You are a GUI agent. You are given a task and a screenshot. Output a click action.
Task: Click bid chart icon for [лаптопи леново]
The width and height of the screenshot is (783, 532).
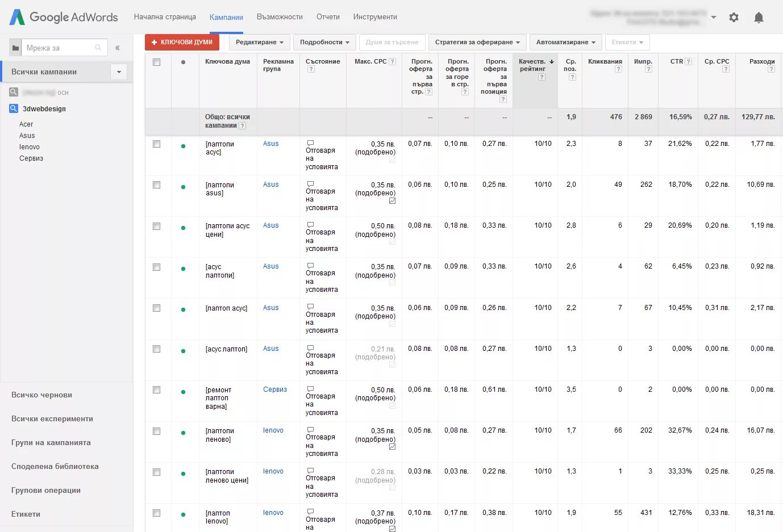click(392, 447)
